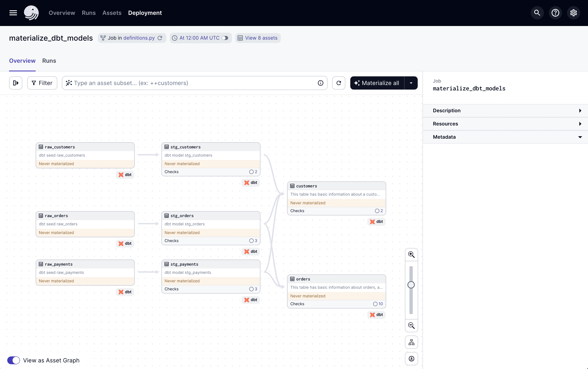Open the At 12:00 AM UTC schedule link
Viewport: 588px width, 369px height.
[199, 38]
